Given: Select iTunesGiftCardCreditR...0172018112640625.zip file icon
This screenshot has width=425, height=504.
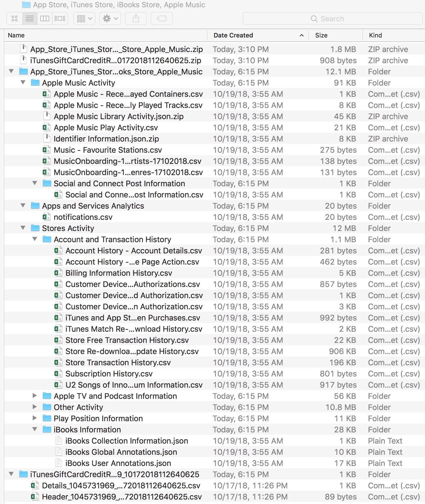Looking at the screenshot, I should click(x=23, y=60).
